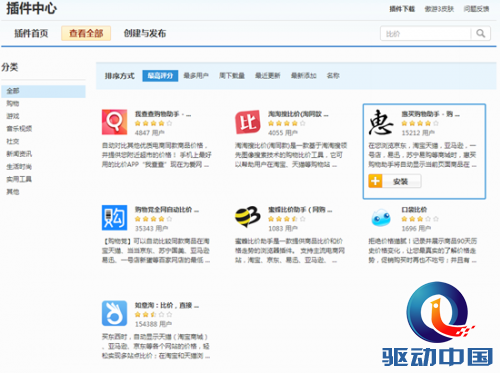Click the 插件下载 link at top
The width and height of the screenshot is (500, 373).
click(x=402, y=9)
